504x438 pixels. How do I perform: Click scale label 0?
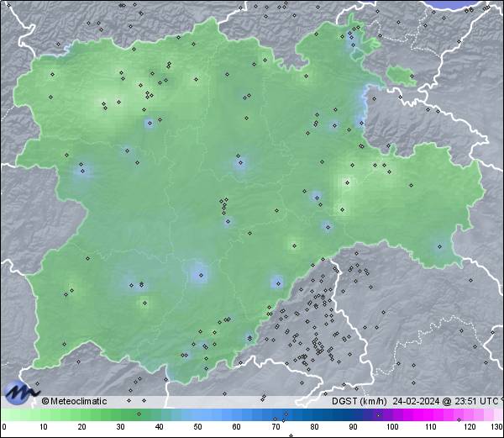coord(4,427)
